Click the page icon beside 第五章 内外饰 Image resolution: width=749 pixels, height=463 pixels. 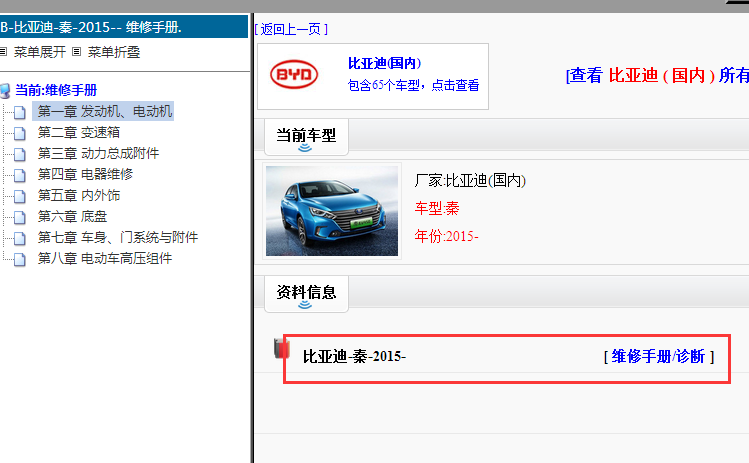point(20,196)
